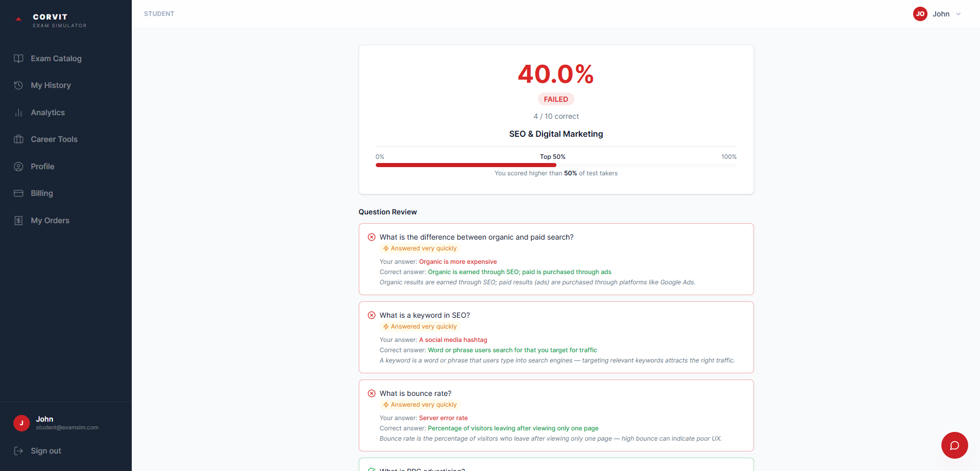Click the Career Tools briefcase icon

[19, 139]
